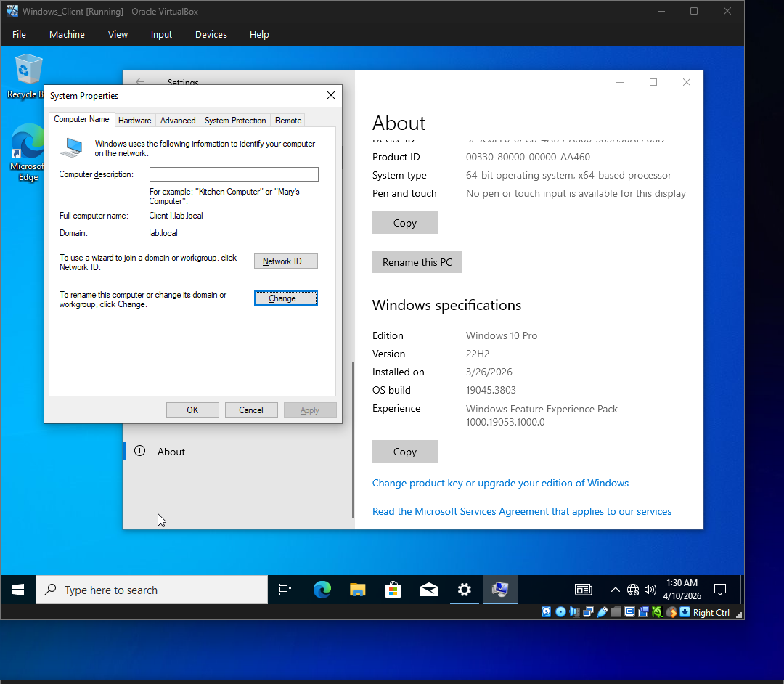Open Change product key or upgrade link
784x684 pixels.
click(x=500, y=483)
